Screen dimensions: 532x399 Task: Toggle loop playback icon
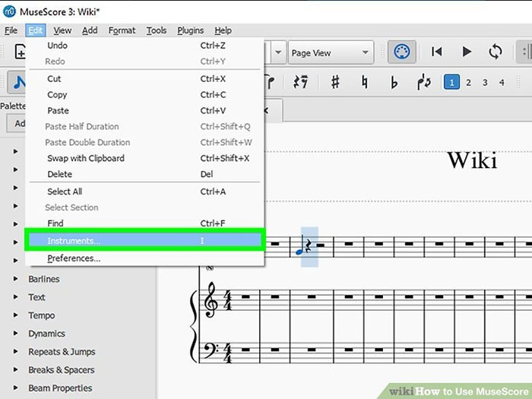(496, 52)
